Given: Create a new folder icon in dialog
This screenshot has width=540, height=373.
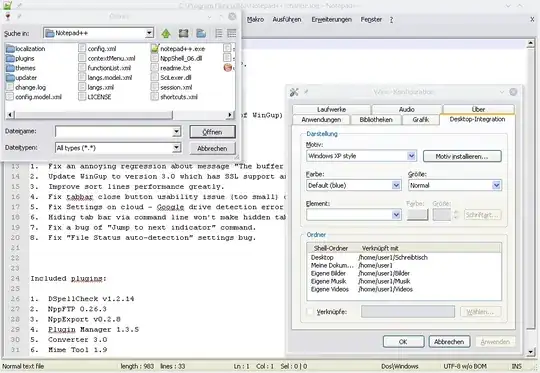Looking at the screenshot, I should pos(201,33).
